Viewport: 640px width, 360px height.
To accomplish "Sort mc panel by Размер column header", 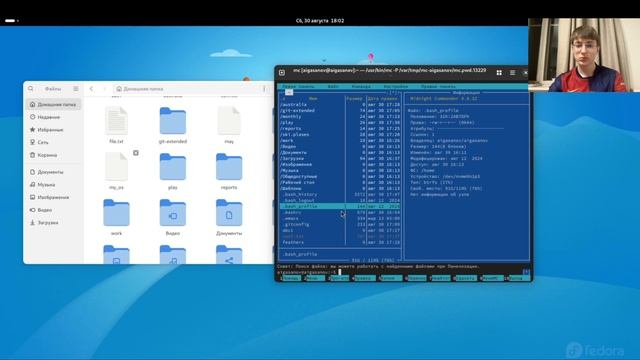I will click(354, 98).
